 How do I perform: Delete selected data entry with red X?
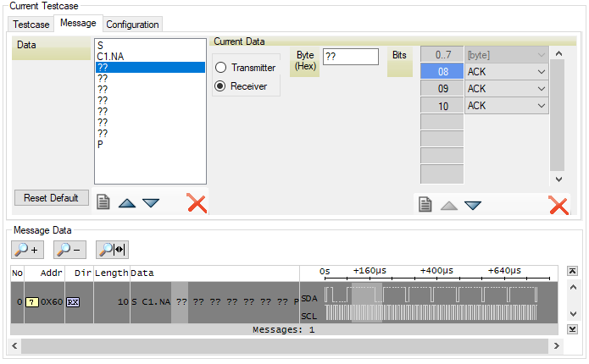point(197,203)
